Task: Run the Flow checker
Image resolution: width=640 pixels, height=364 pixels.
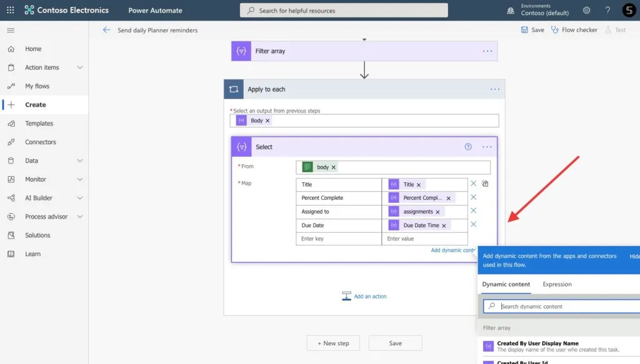Action: click(574, 30)
